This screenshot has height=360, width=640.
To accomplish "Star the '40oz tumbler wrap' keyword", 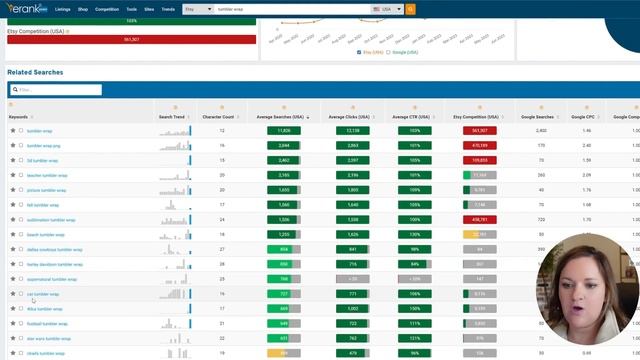I will tap(13, 309).
